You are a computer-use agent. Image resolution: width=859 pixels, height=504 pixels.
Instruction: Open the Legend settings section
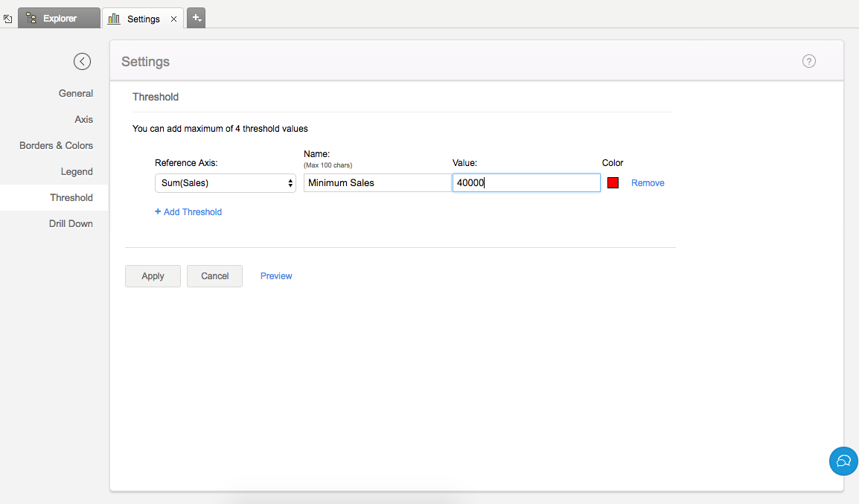coord(77,172)
